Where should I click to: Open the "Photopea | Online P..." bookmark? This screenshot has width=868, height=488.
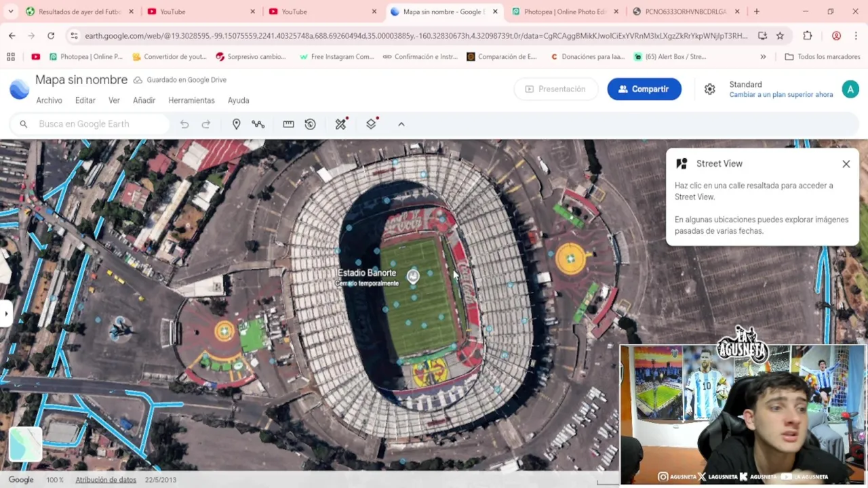pyautogui.click(x=86, y=57)
